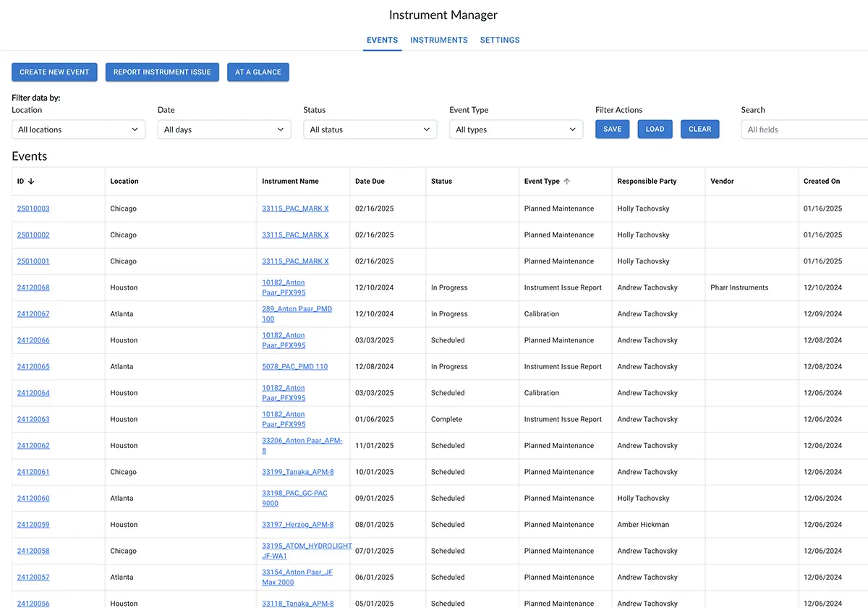The width and height of the screenshot is (868, 608).
Task: Clear the applied filters
Action: tap(700, 130)
